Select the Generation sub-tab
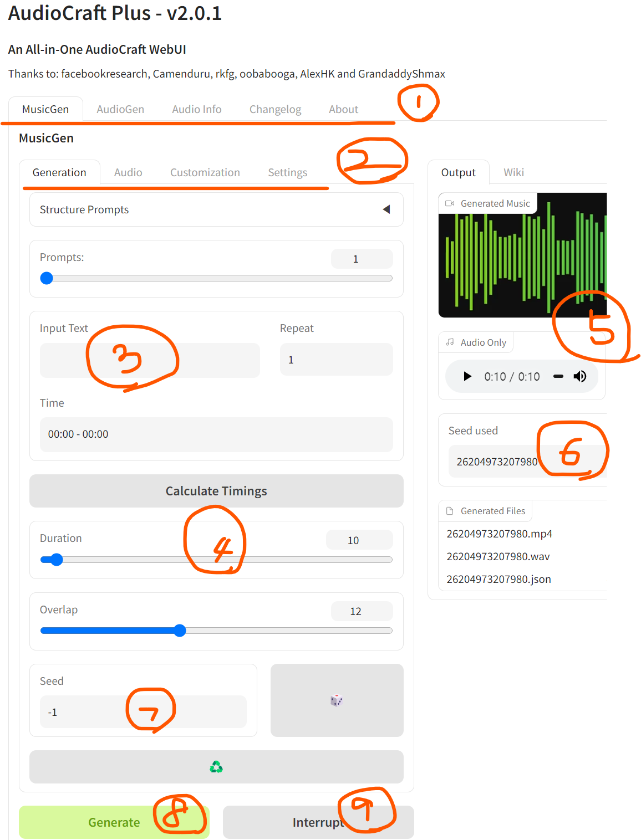Screen dimensions: 641x840 [x=59, y=172]
